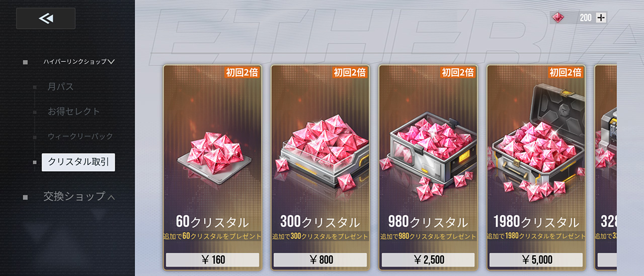Image resolution: width=644 pixels, height=276 pixels.
Task: Tap the red crystal currency icon
Action: pos(558,18)
